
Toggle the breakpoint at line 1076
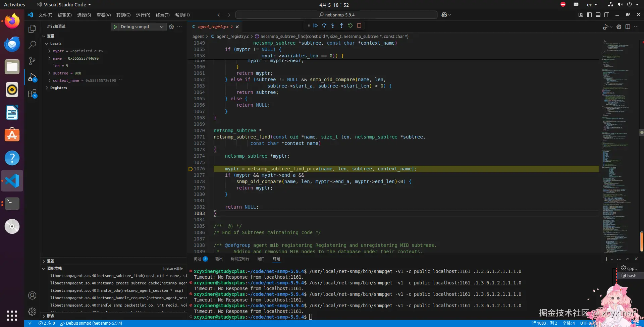tap(191, 169)
